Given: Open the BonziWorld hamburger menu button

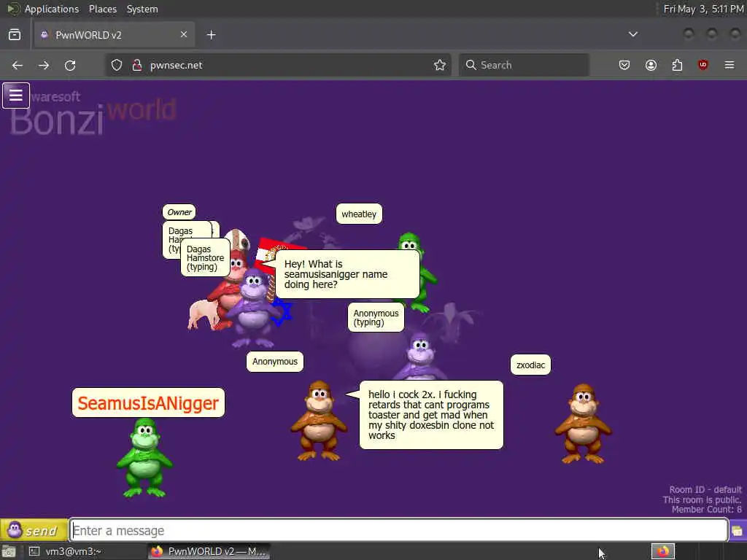Looking at the screenshot, I should pyautogui.click(x=16, y=96).
